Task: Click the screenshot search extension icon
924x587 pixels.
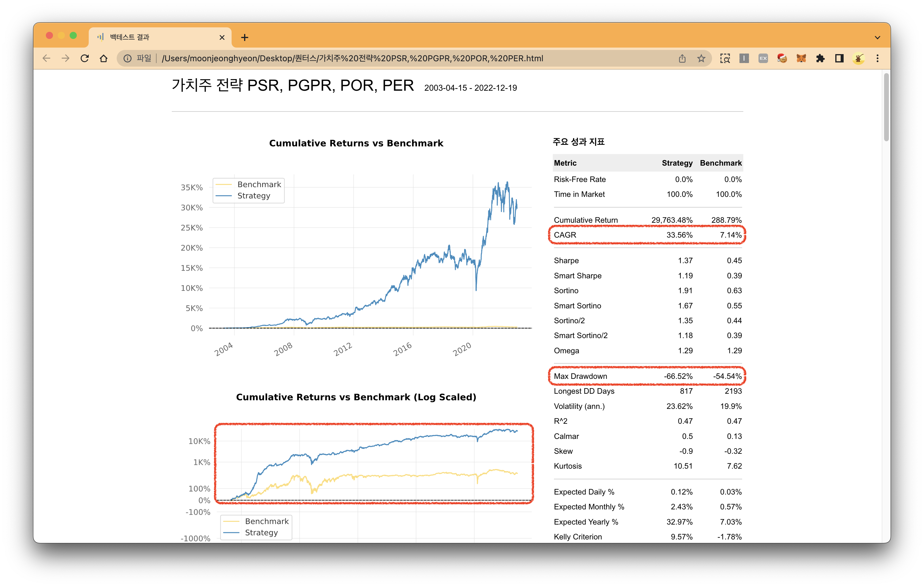Action: point(725,58)
